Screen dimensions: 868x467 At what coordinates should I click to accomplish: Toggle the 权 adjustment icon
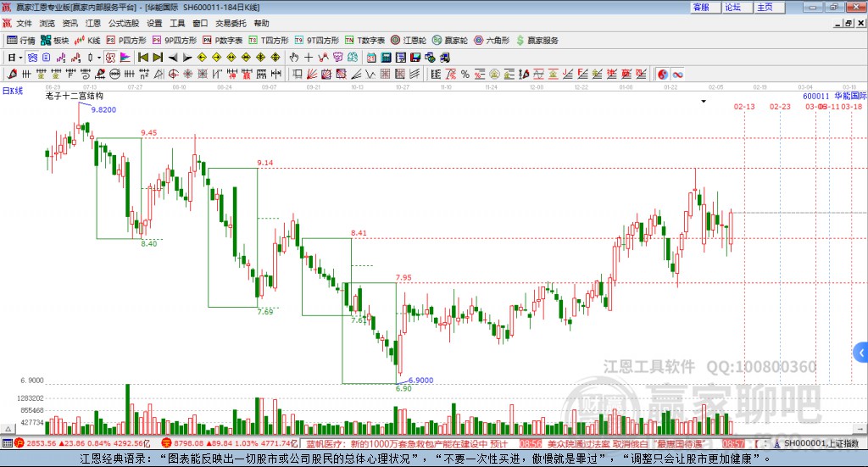click(111, 58)
